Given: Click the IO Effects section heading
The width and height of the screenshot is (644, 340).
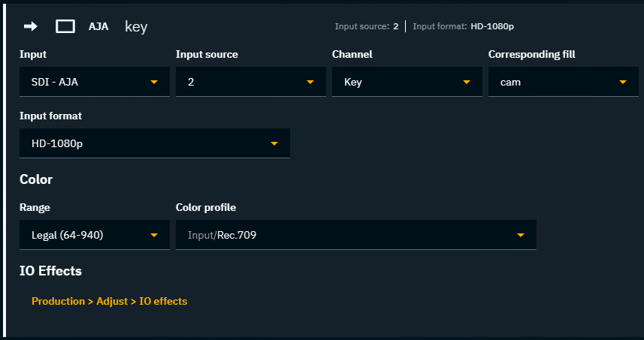Looking at the screenshot, I should pyautogui.click(x=50, y=271).
